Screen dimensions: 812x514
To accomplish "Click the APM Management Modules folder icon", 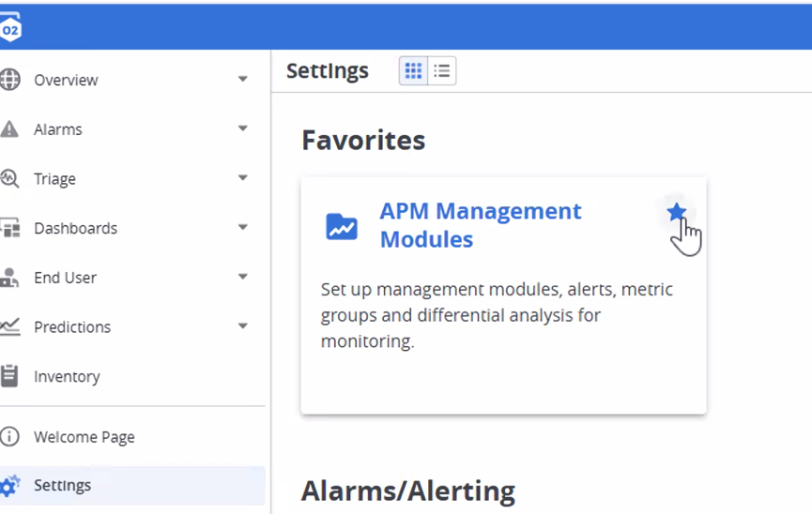I will click(342, 227).
